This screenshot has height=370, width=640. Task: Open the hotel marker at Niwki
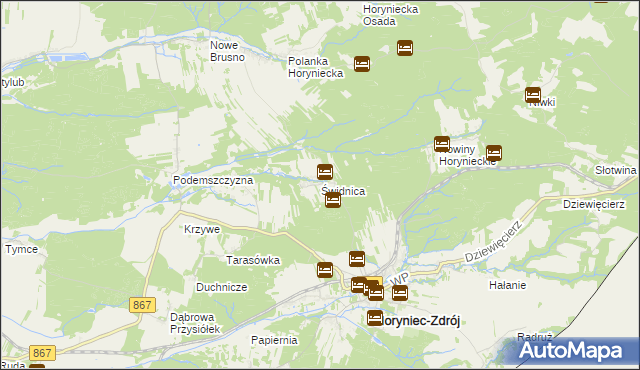pos(533,95)
